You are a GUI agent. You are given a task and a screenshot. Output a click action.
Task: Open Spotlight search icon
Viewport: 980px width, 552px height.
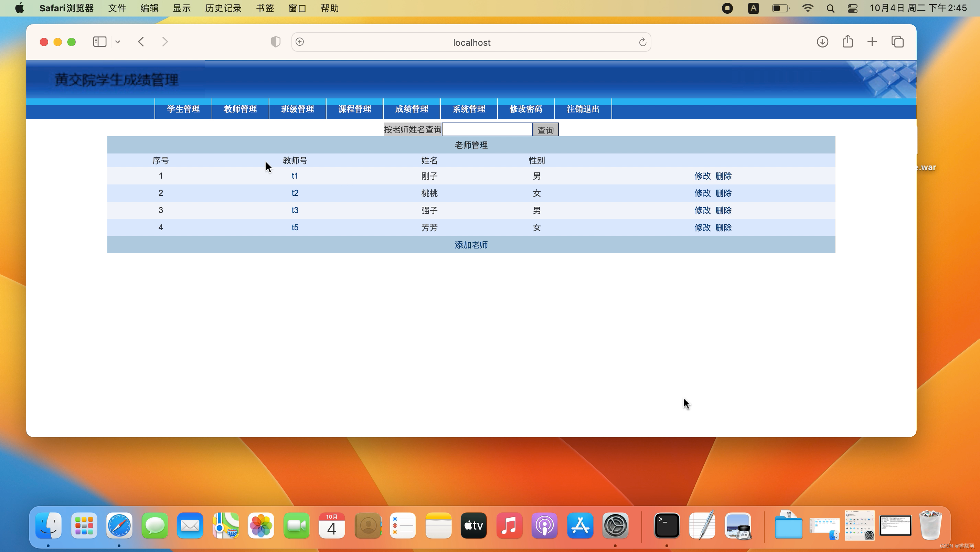pos(831,8)
